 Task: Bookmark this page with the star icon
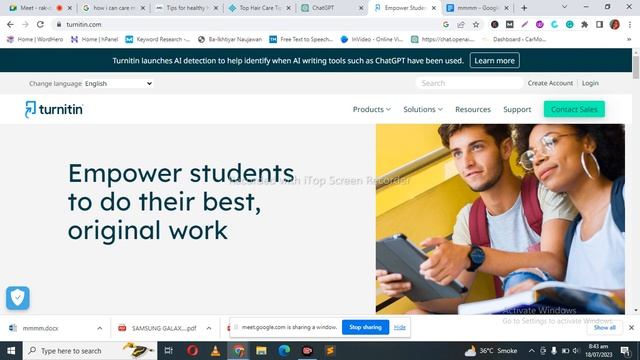[476, 24]
